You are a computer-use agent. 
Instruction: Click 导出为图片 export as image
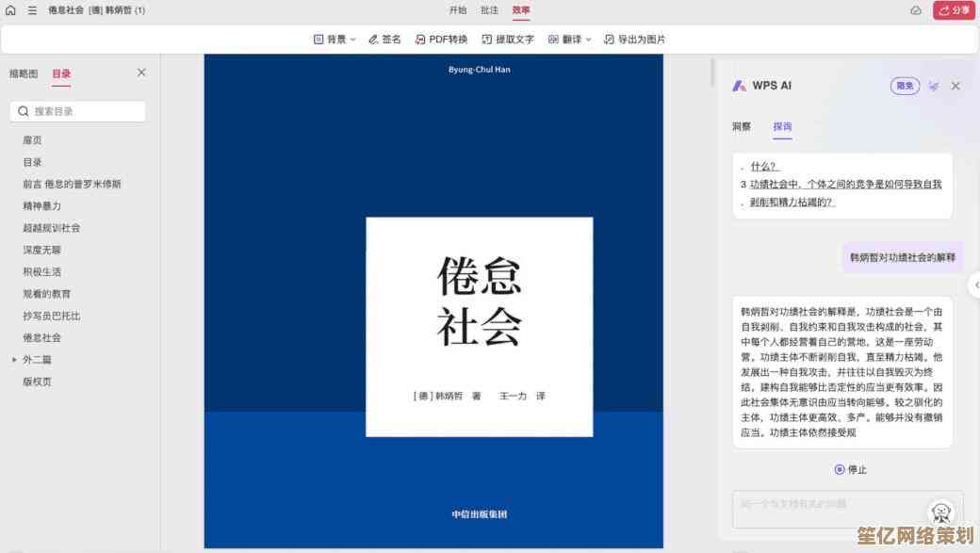634,40
